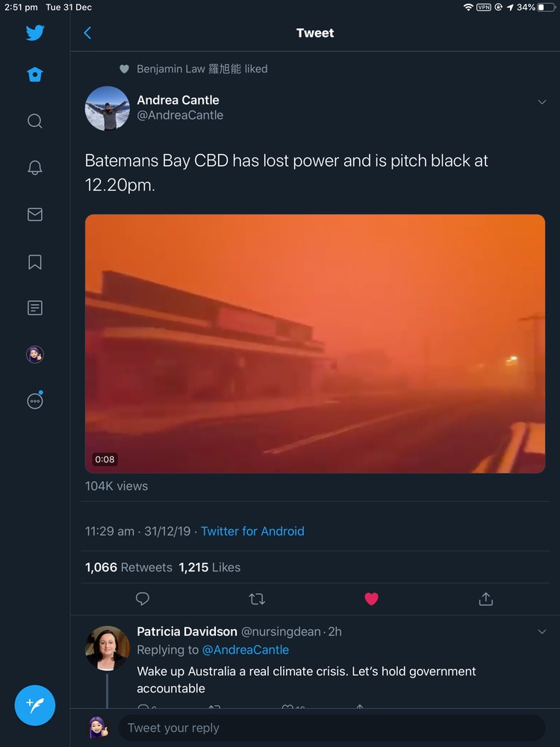Screen dimensions: 560x747
Task: Open Direct Messages envelope icon
Action: coord(35,214)
